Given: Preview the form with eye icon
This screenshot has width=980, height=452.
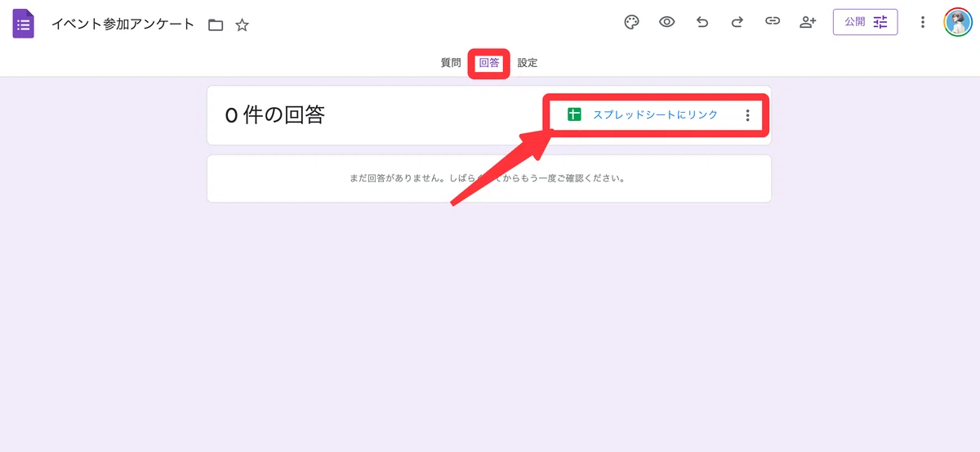Looking at the screenshot, I should pyautogui.click(x=666, y=22).
